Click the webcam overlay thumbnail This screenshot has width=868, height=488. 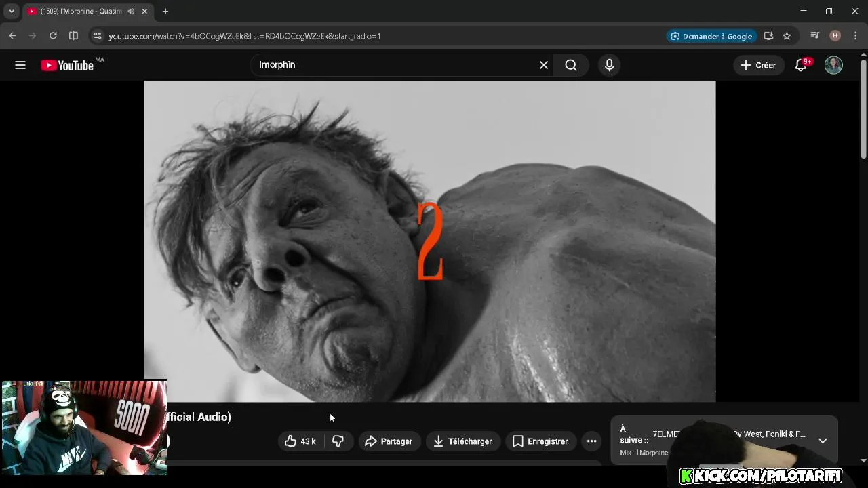tap(83, 427)
